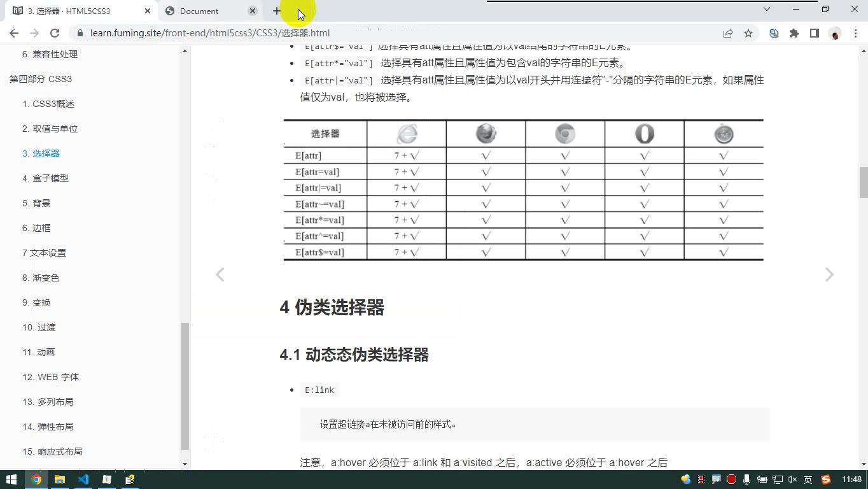Open the 11. 动画 chapter
Screen dimensions: 868x489
click(x=39, y=352)
